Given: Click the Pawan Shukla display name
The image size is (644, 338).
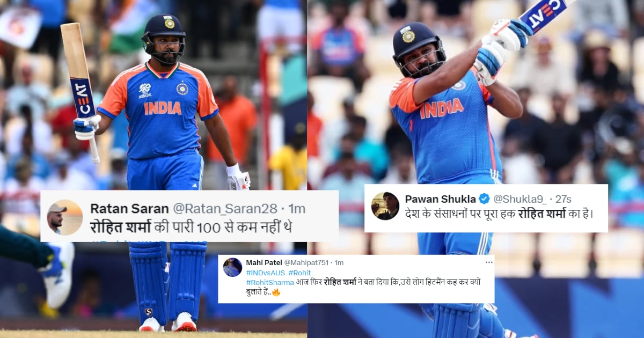Looking at the screenshot, I should [x=440, y=199].
